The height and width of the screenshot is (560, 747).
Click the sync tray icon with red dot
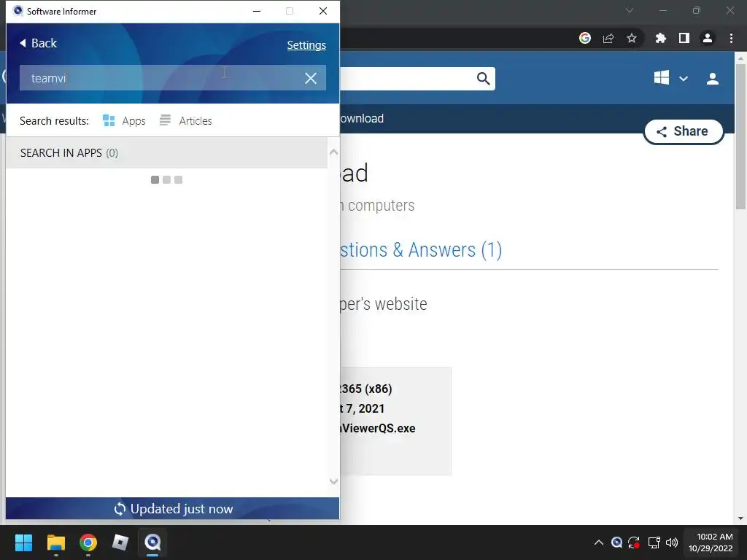(634, 542)
